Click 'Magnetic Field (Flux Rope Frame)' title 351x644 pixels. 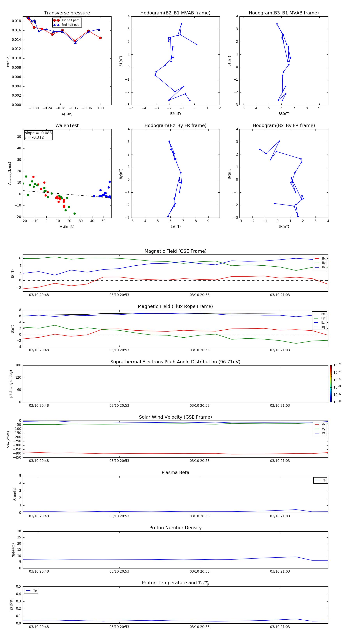tap(175, 307)
